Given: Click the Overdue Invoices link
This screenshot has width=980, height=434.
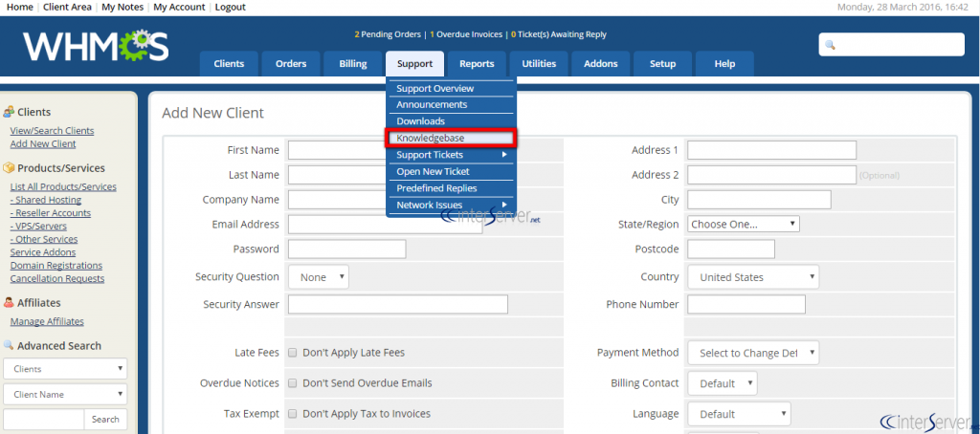Looking at the screenshot, I should point(466,34).
